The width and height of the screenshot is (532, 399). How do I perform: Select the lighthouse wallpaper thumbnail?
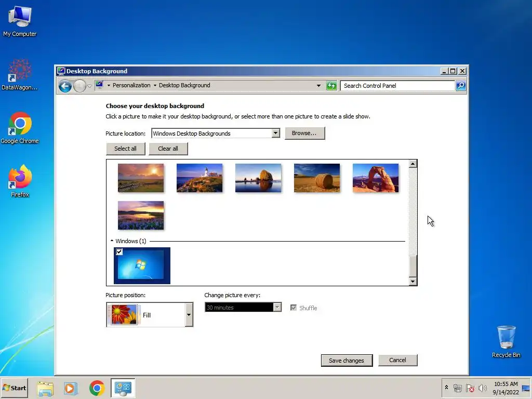pyautogui.click(x=199, y=178)
